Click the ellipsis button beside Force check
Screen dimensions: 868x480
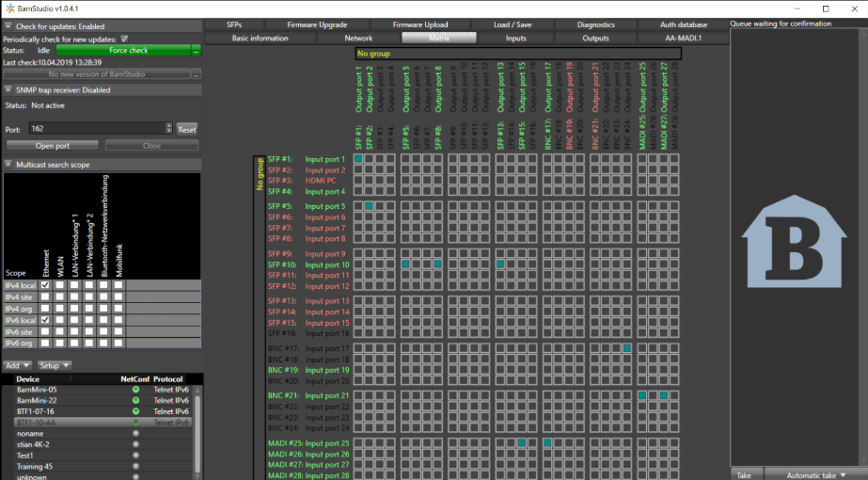197,50
